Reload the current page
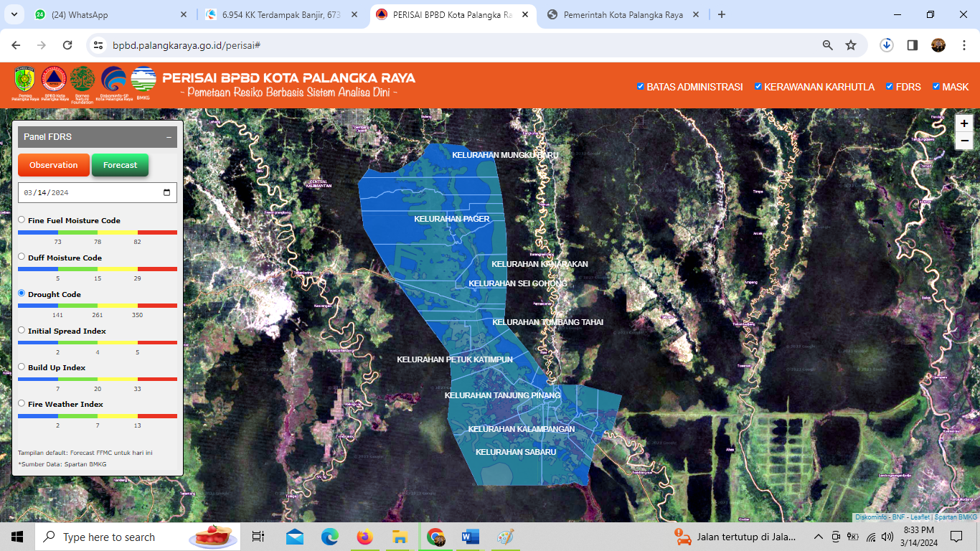The image size is (980, 551). (67, 45)
